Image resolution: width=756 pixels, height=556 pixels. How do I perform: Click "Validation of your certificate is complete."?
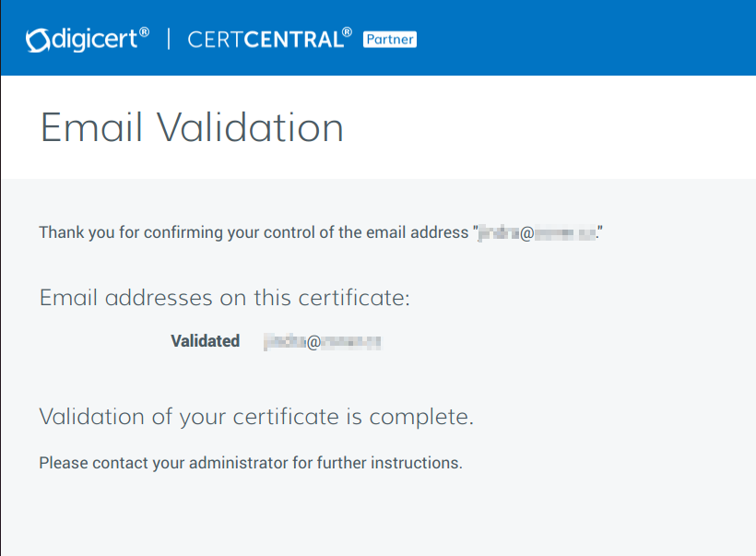(x=255, y=417)
